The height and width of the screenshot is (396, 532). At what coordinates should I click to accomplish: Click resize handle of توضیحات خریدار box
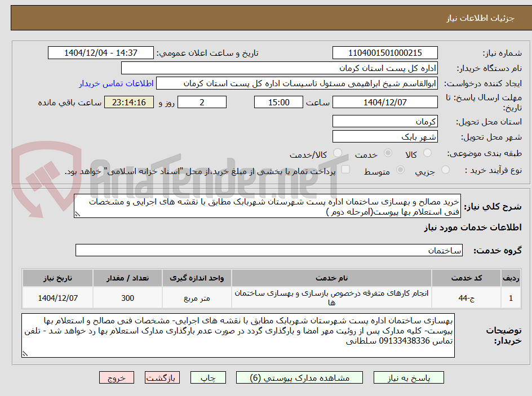pos(25,354)
